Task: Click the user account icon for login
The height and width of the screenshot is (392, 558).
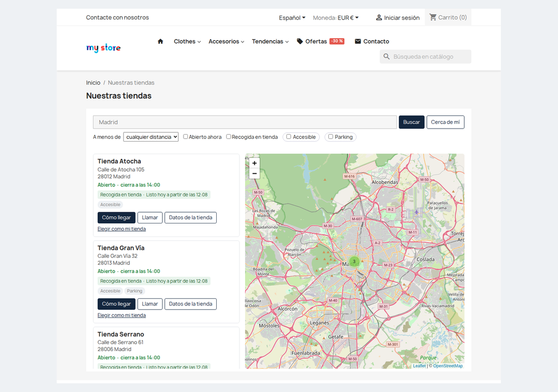Action: pos(379,18)
